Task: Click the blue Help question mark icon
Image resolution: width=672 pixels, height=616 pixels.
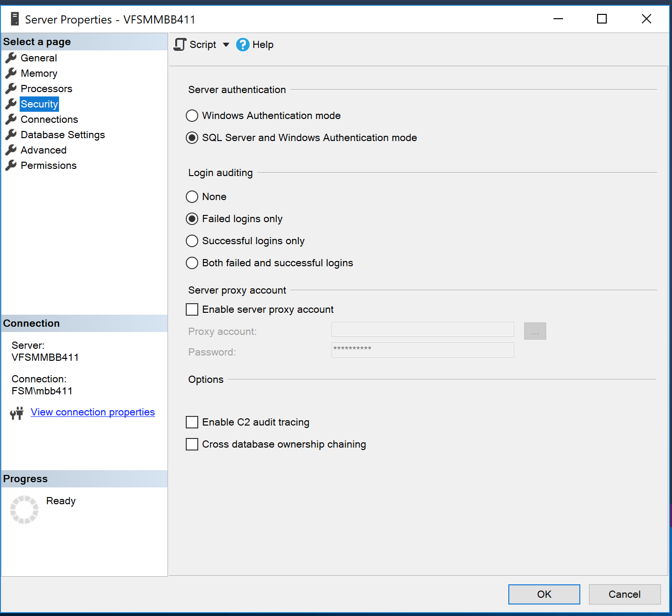Action: [243, 45]
